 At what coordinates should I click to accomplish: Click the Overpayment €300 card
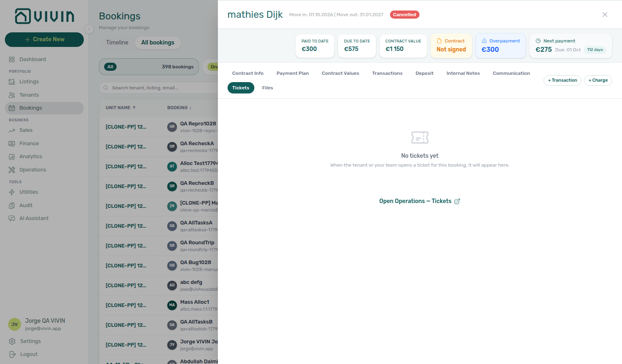[501, 46]
